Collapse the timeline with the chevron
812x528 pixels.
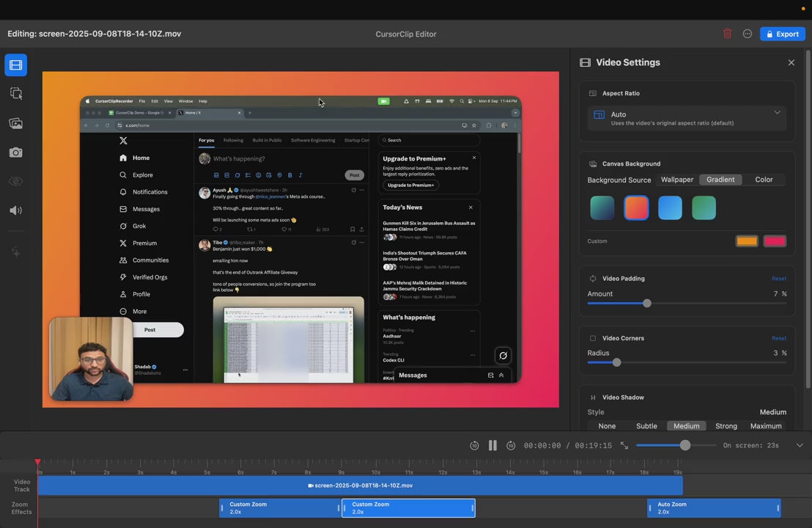tap(799, 445)
